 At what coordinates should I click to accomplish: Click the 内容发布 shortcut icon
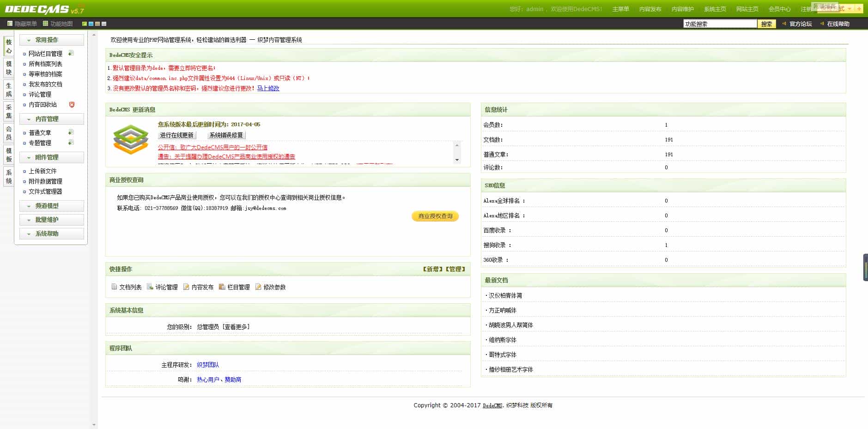click(x=186, y=287)
